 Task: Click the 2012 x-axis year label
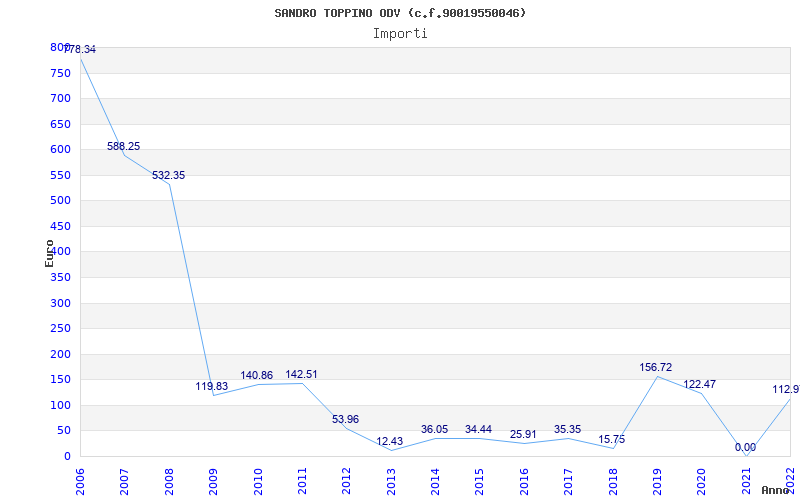tap(347, 482)
